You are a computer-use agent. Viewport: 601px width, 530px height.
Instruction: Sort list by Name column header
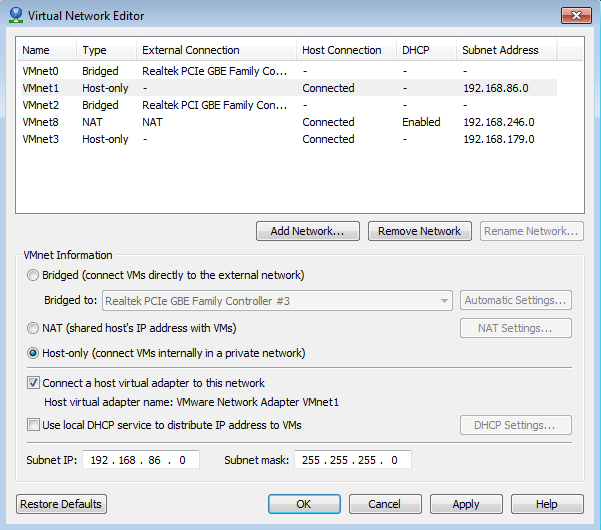45,50
